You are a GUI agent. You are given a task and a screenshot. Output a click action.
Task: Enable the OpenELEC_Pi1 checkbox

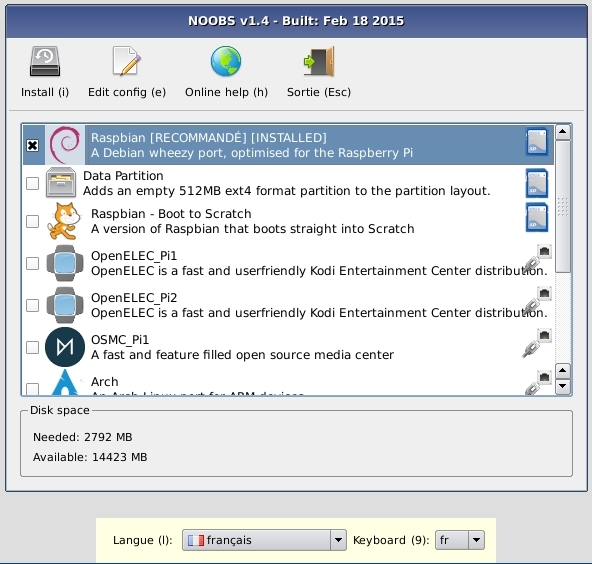32,263
